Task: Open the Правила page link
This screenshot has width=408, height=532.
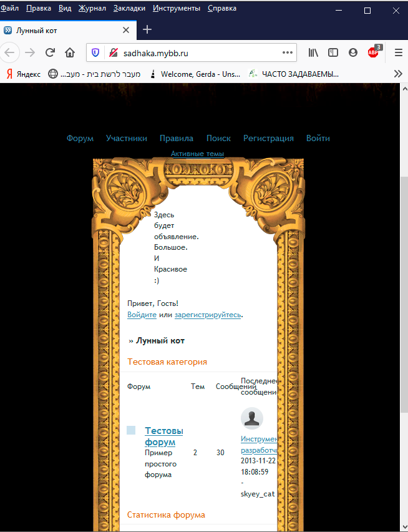Action: click(177, 138)
